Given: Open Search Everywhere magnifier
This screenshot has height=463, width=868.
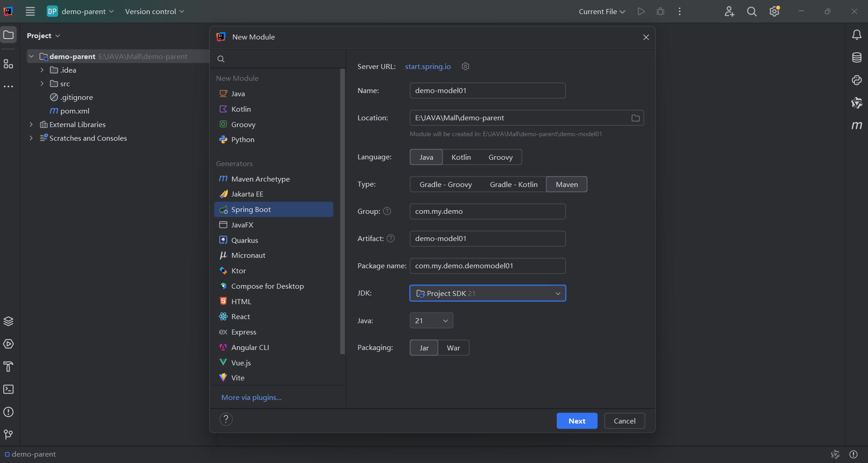Looking at the screenshot, I should click(x=752, y=11).
